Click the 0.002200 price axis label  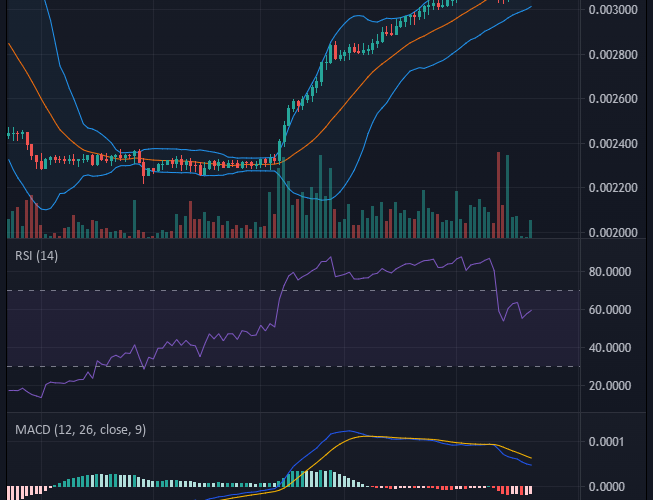click(613, 188)
